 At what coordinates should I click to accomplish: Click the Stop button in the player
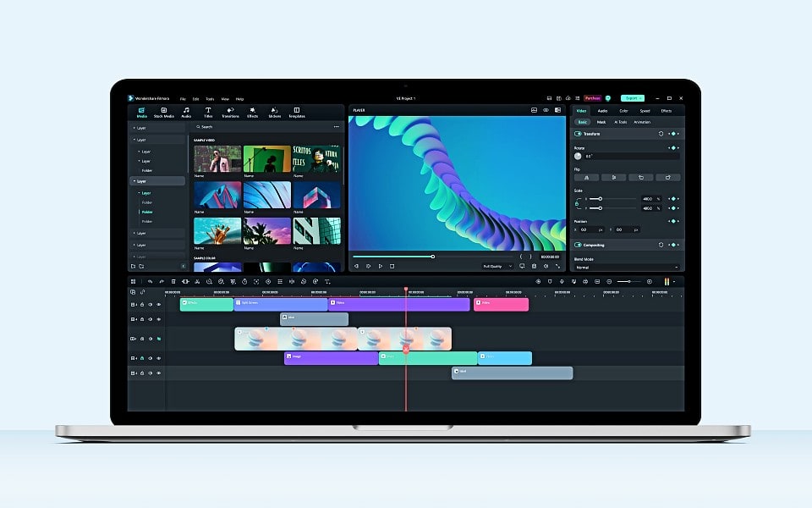point(392,266)
